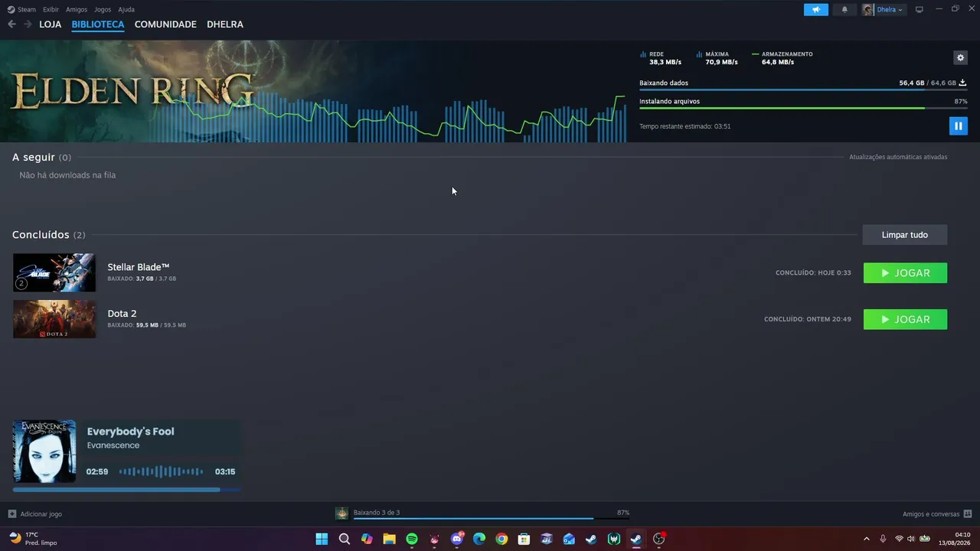Open the Windows Start menu
980x551 pixels.
pos(322,539)
